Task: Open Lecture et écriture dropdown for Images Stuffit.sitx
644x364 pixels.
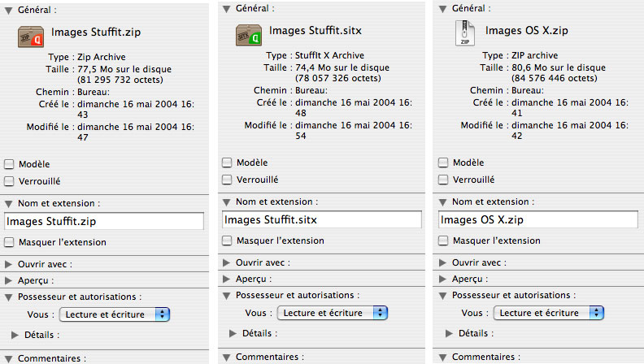Action: 332,312
